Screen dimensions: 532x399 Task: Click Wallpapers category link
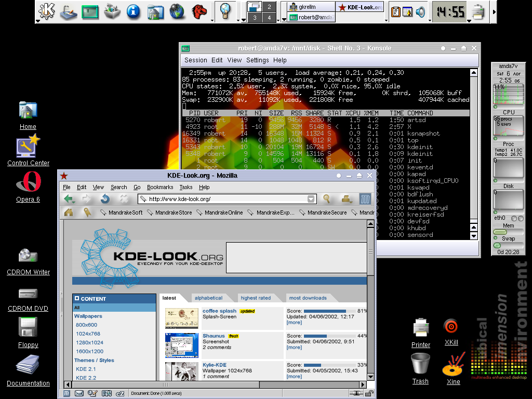(88, 316)
